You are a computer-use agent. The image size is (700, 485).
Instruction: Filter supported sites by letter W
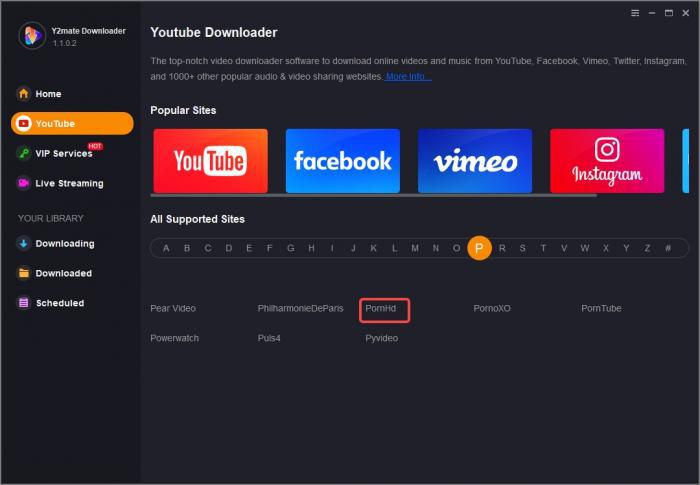(585, 248)
